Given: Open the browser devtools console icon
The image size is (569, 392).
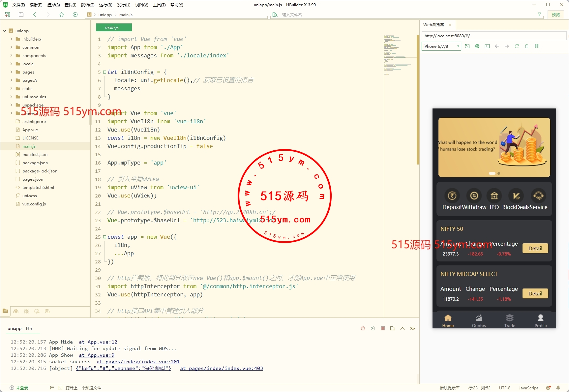Looking at the screenshot, I should [x=487, y=46].
